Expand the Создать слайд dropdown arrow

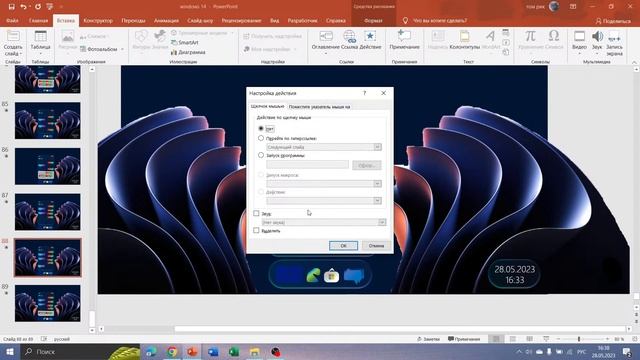[x=20, y=54]
